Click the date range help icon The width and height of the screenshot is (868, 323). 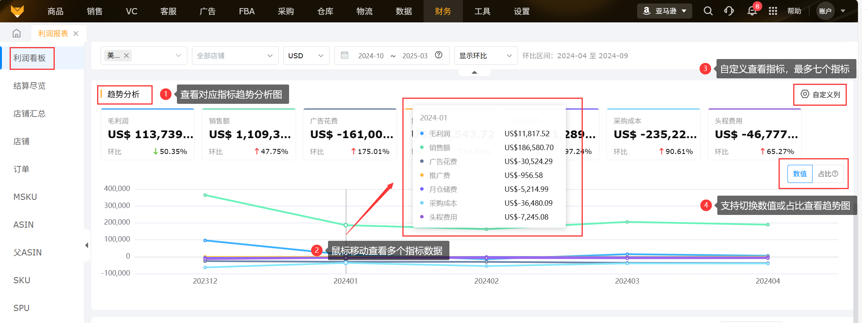coord(439,55)
